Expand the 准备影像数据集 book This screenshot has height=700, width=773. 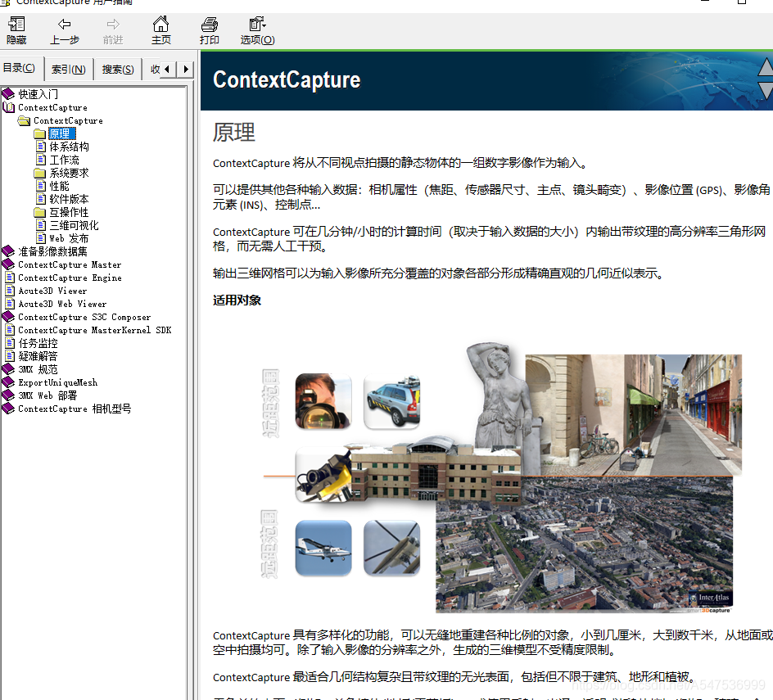pos(8,251)
